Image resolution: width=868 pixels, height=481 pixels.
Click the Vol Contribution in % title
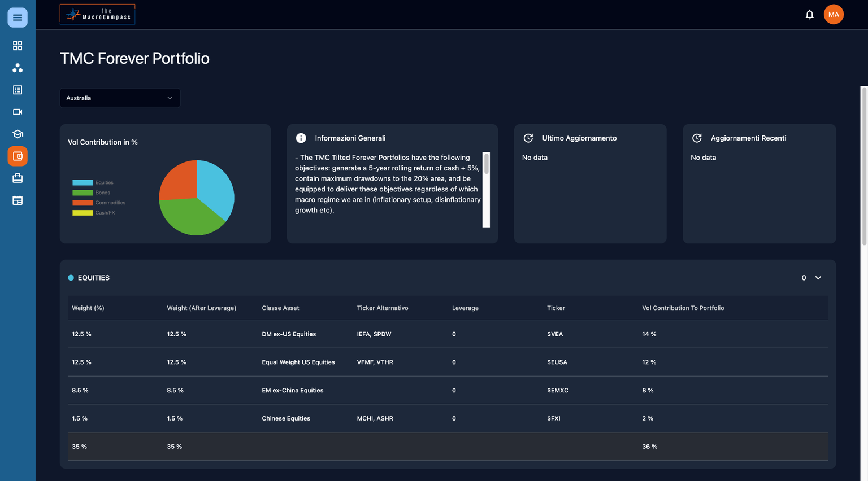(103, 142)
